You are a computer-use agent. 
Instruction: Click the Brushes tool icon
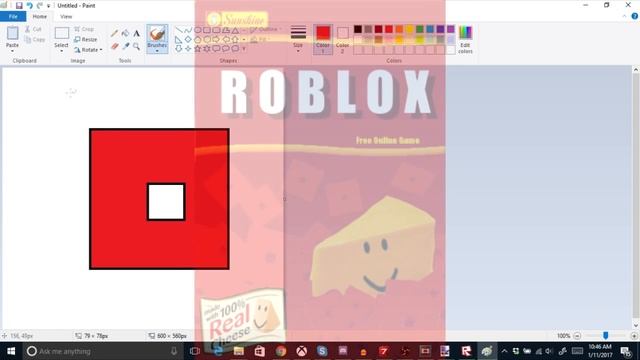tap(157, 33)
